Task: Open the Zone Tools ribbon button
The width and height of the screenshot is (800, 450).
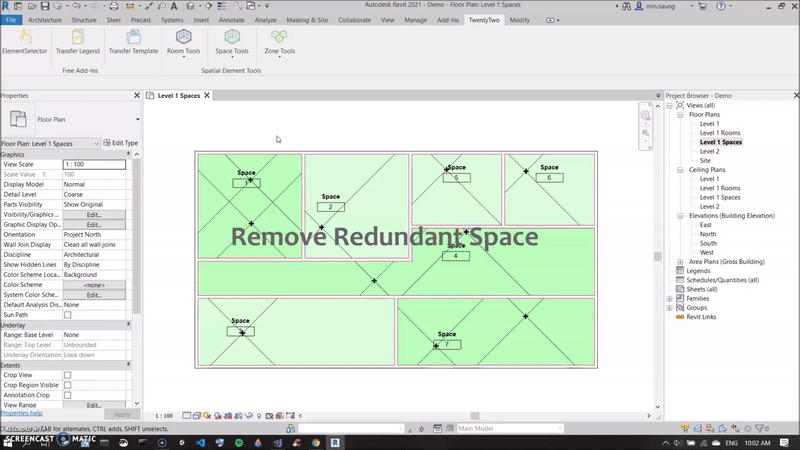Action: click(x=279, y=40)
